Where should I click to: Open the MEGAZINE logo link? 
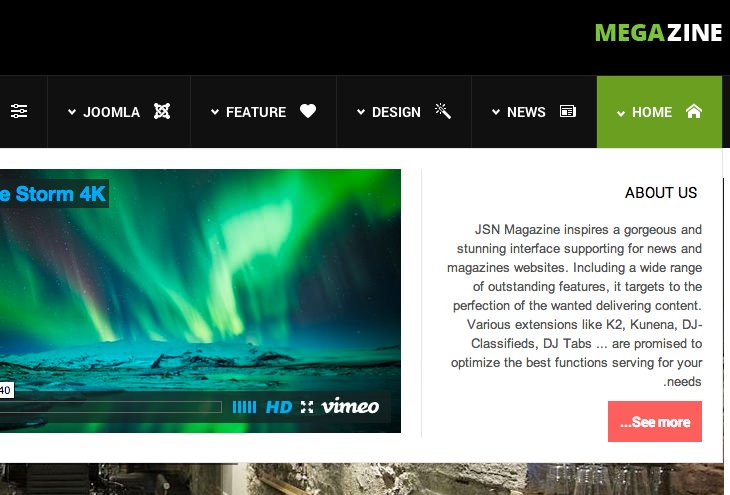click(658, 33)
